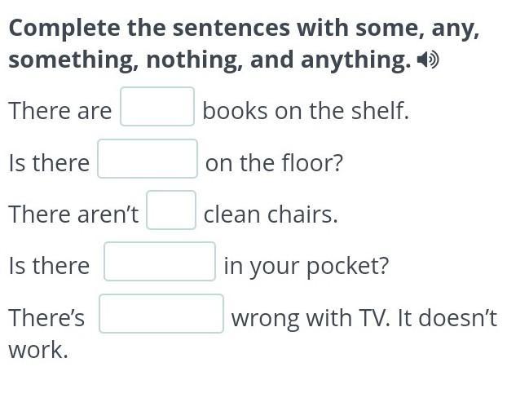The image size is (507, 420).
Task: Click the words "There aren't"
Action: pyautogui.click(x=73, y=214)
